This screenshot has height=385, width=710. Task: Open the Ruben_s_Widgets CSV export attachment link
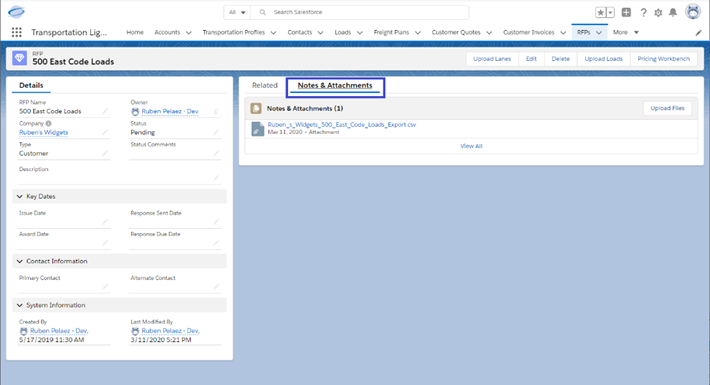(x=342, y=125)
